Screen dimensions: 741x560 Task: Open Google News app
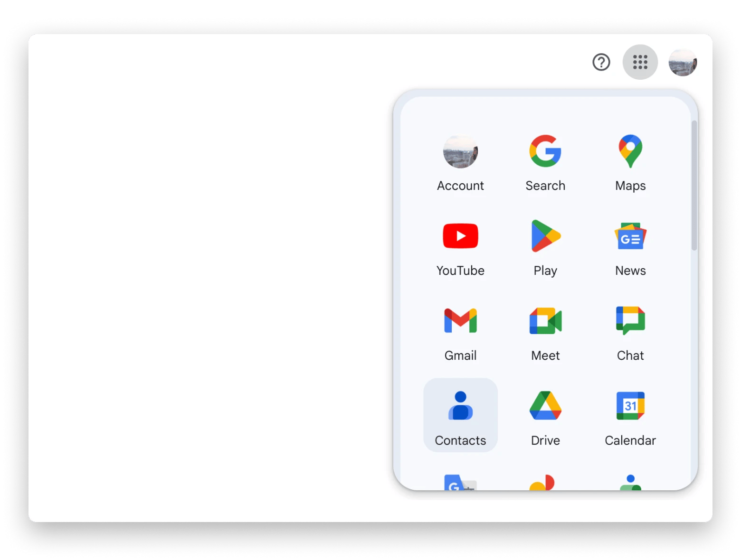630,247
